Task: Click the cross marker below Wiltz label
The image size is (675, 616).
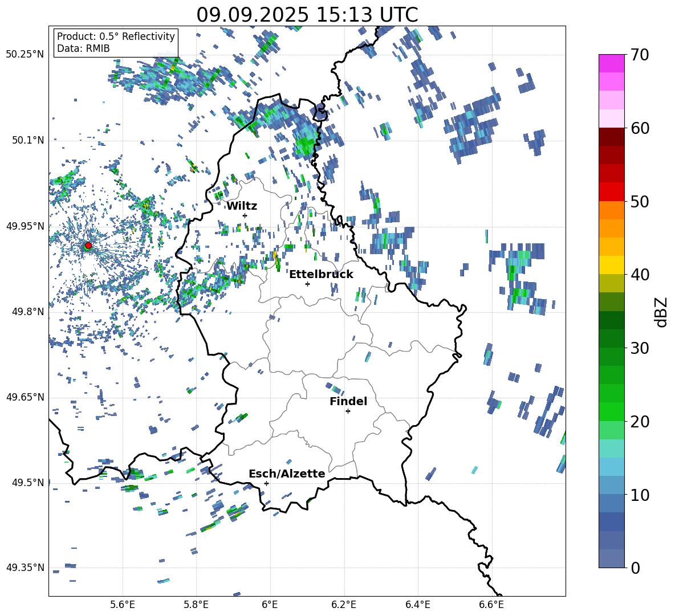Action: [245, 215]
